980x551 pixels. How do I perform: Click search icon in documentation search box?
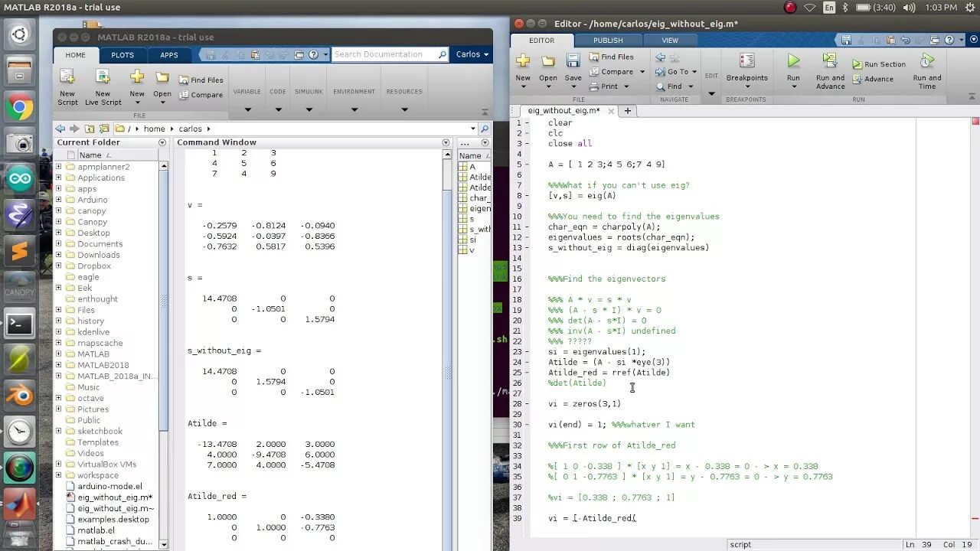pyautogui.click(x=442, y=54)
